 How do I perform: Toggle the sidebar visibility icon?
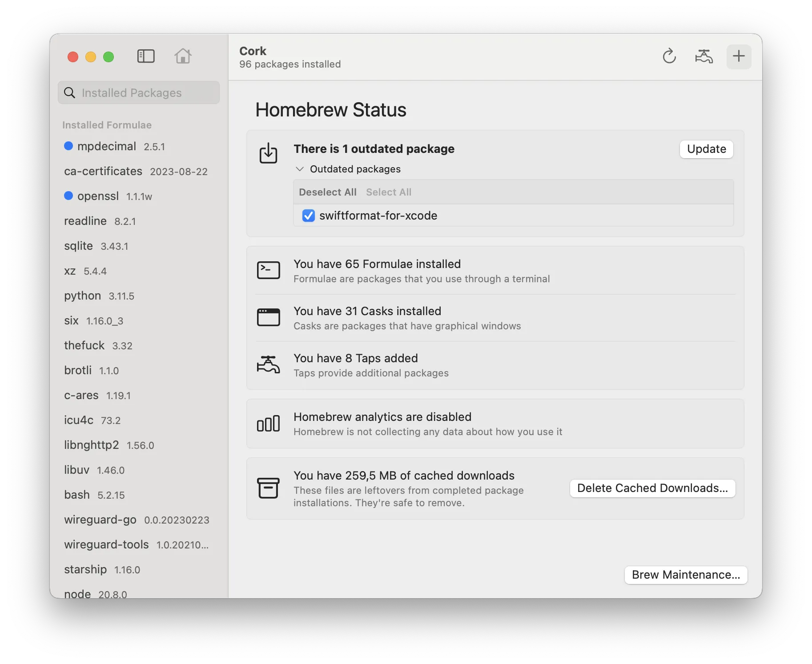pyautogui.click(x=146, y=56)
